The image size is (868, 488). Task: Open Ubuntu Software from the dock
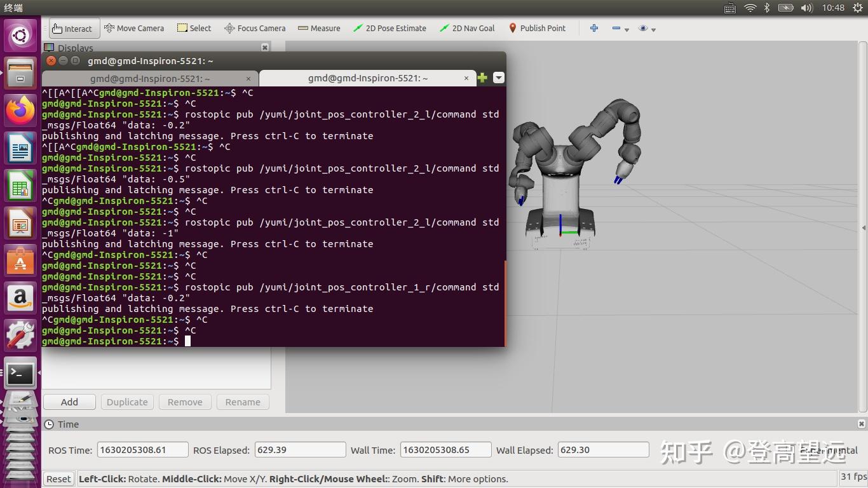click(20, 261)
